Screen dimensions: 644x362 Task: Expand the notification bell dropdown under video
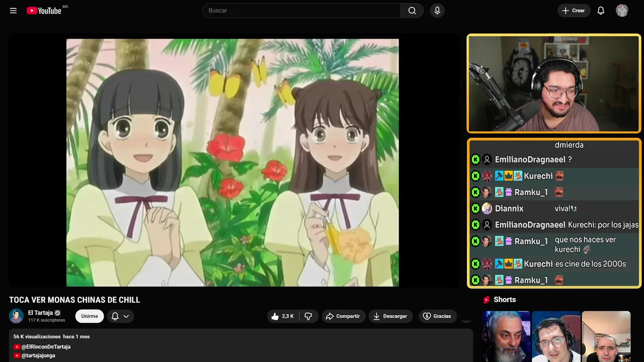pos(120,316)
